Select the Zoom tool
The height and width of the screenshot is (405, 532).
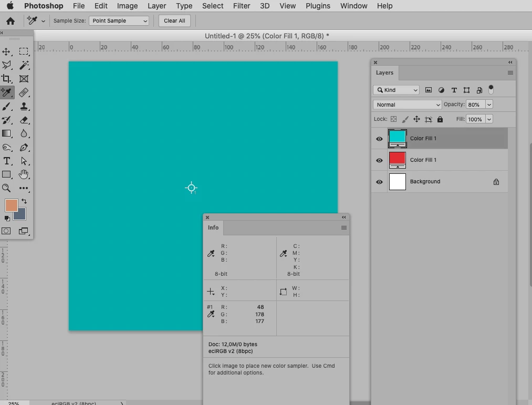pos(6,188)
